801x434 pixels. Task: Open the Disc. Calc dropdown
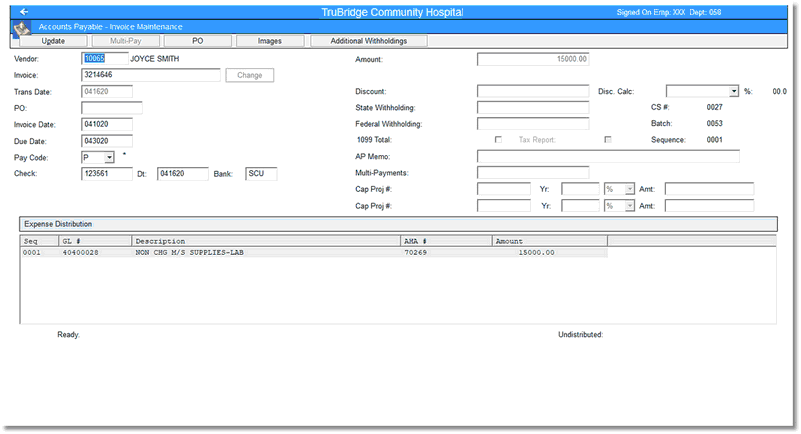pos(734,91)
